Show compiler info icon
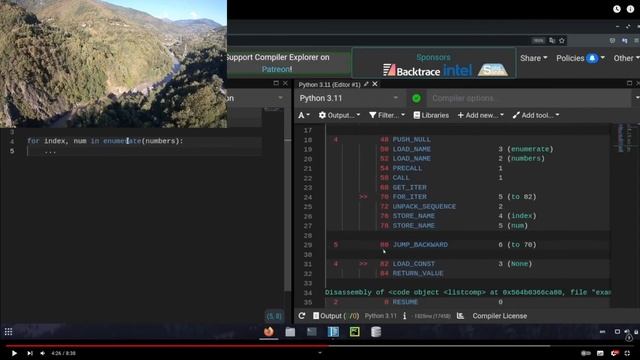The height and width of the screenshot is (360, 640). [404, 316]
